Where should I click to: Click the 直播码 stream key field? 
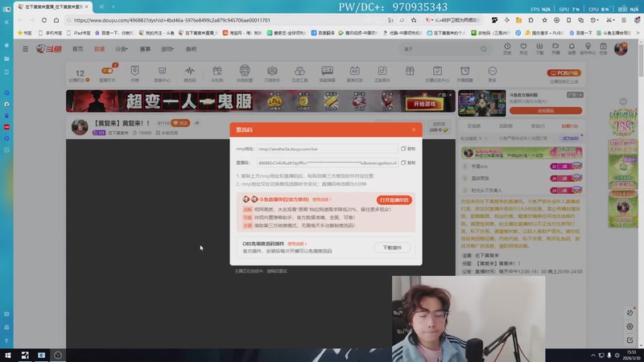(x=328, y=163)
